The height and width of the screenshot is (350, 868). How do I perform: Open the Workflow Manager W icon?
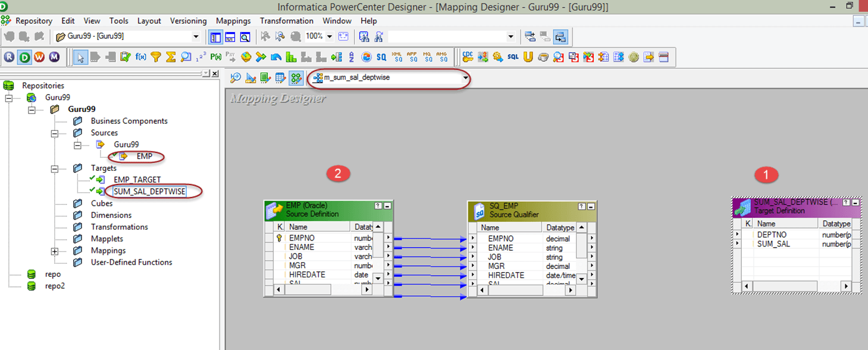(x=39, y=57)
